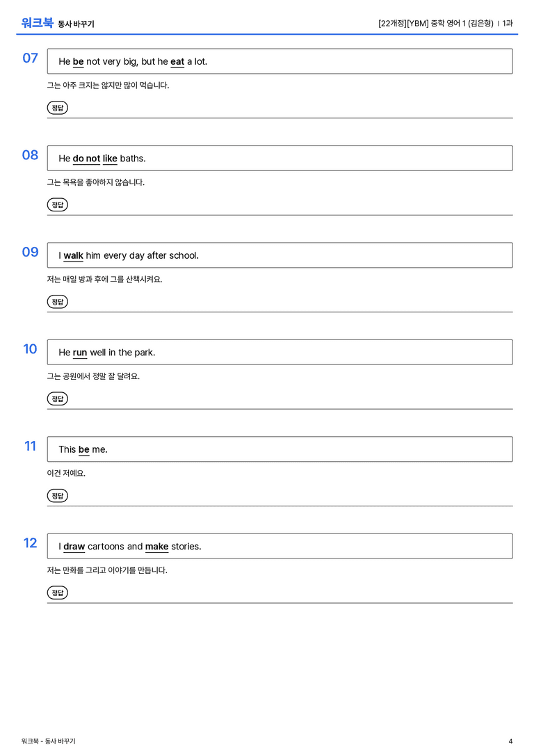This screenshot has width=534, height=756.
Task: Click the underlined word 'eat' in question 07
Action: (x=177, y=62)
